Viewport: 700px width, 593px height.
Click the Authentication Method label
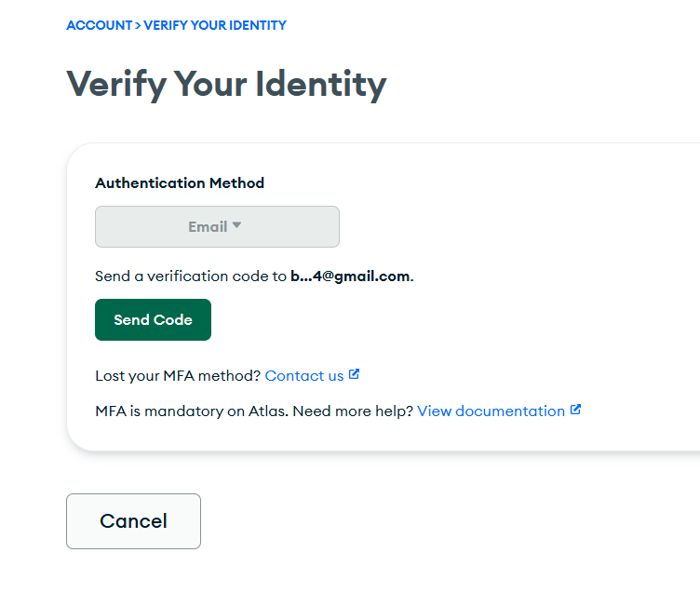click(180, 183)
